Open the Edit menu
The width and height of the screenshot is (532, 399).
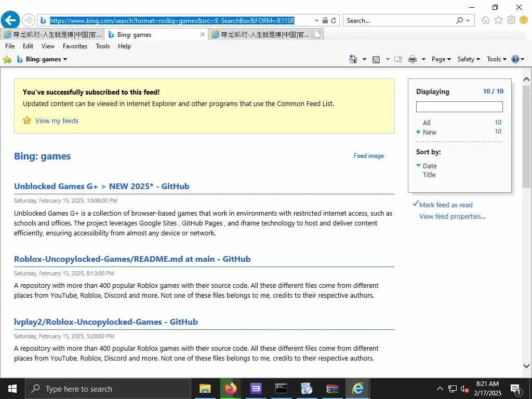(28, 46)
